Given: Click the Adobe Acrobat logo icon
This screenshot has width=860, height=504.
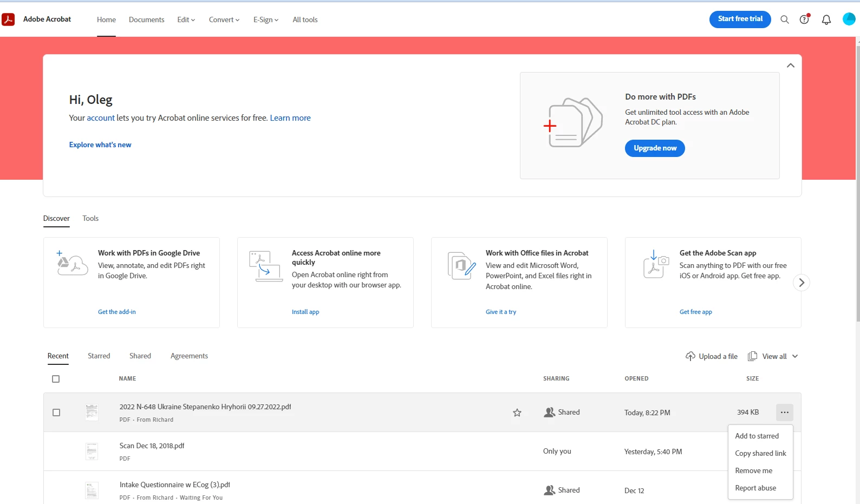Looking at the screenshot, I should click(x=8, y=19).
